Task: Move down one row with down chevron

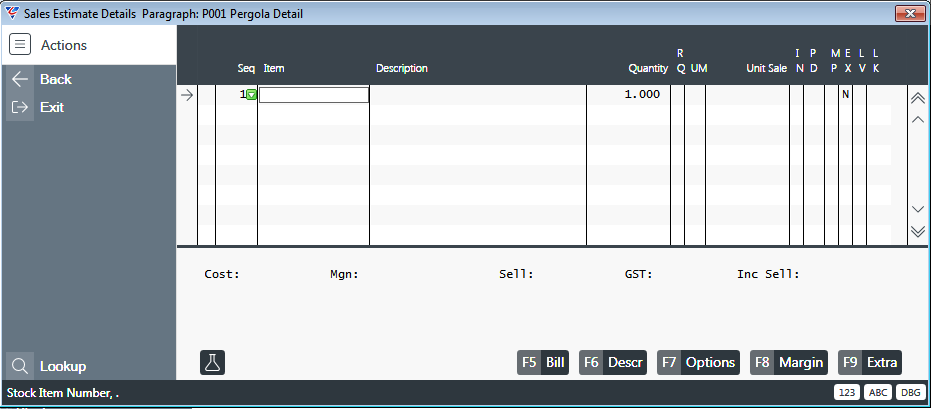Action: coord(918,209)
